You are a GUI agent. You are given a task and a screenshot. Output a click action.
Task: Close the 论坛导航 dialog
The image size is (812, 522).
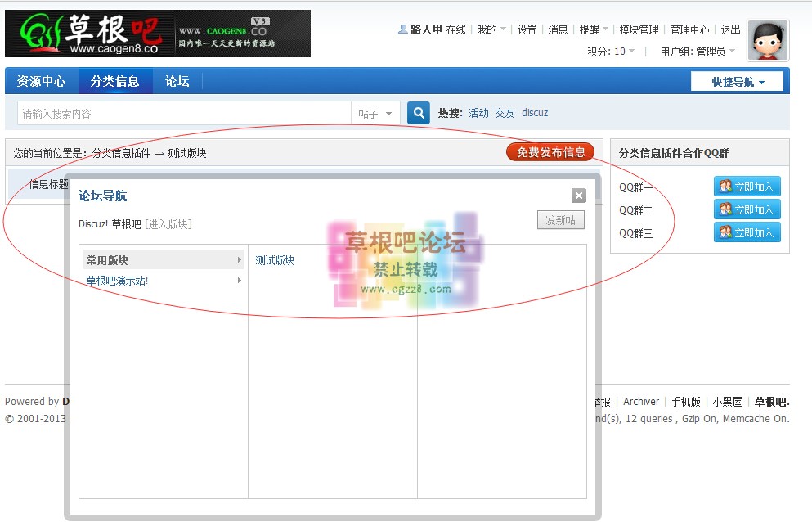[579, 196]
